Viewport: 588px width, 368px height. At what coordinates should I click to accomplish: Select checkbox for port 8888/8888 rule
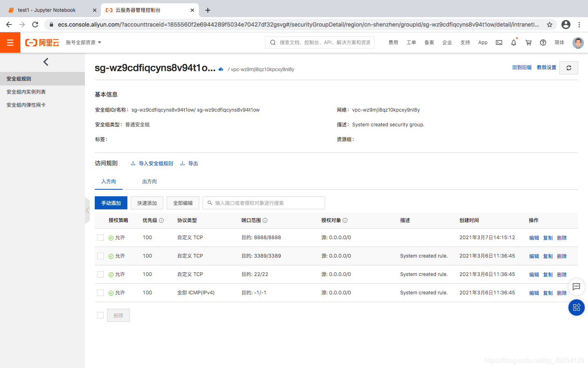tap(100, 238)
